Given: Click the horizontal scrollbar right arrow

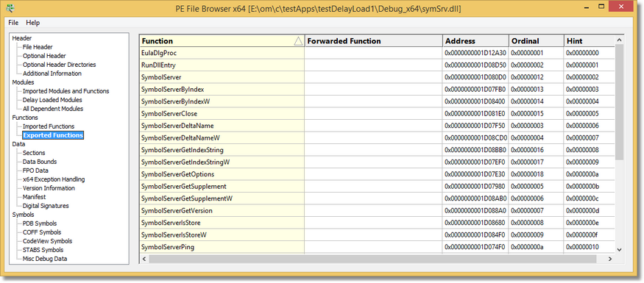Looking at the screenshot, I should pos(610,259).
